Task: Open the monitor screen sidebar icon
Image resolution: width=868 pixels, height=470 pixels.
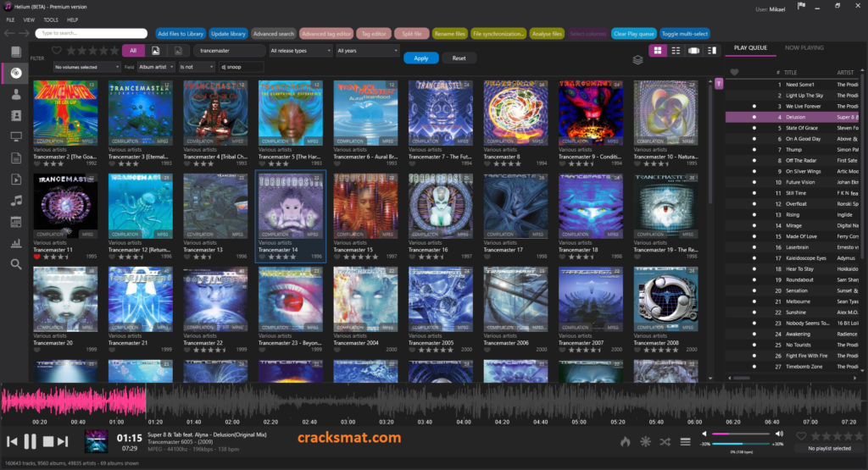Action: point(16,136)
